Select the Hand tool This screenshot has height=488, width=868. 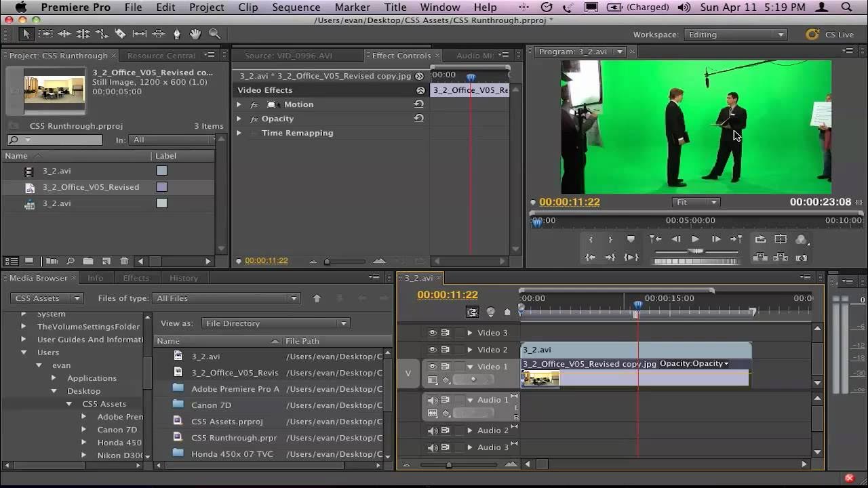(195, 34)
